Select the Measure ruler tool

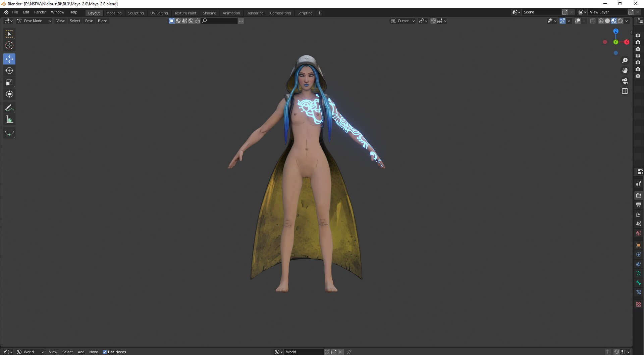(9, 120)
